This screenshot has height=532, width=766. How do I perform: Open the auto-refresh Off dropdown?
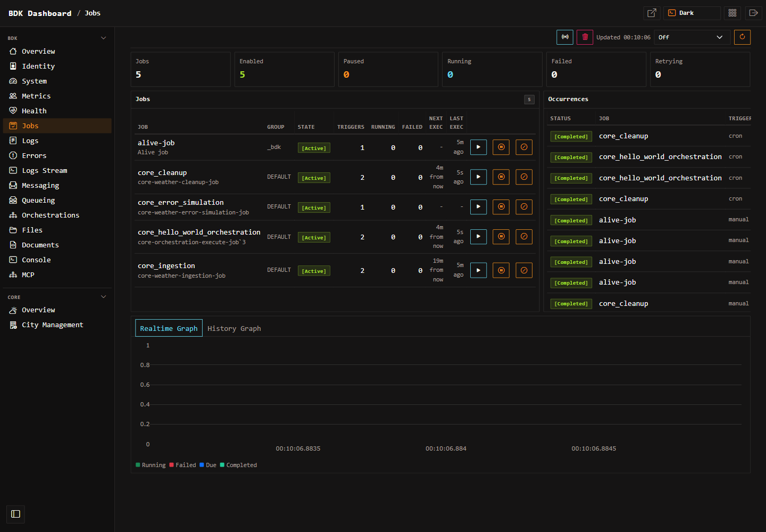click(x=691, y=37)
